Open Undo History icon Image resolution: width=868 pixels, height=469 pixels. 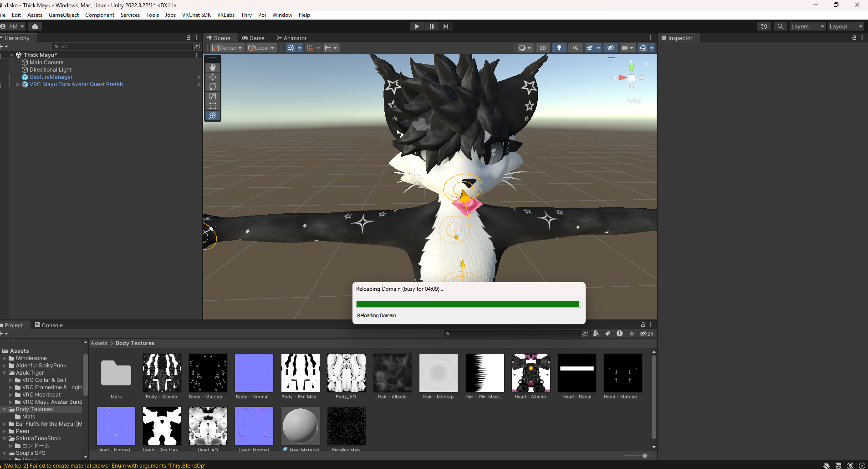(x=764, y=26)
